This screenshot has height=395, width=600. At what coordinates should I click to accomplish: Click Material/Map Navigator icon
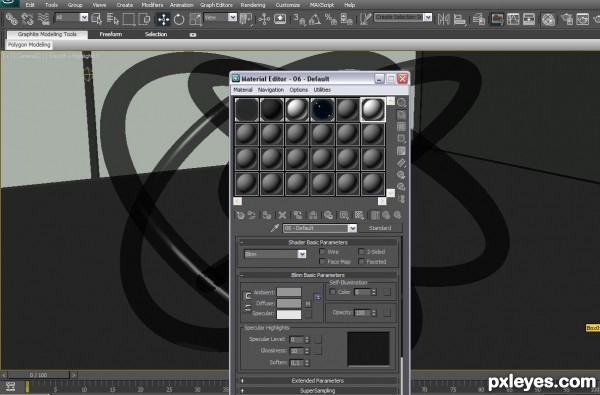[401, 199]
